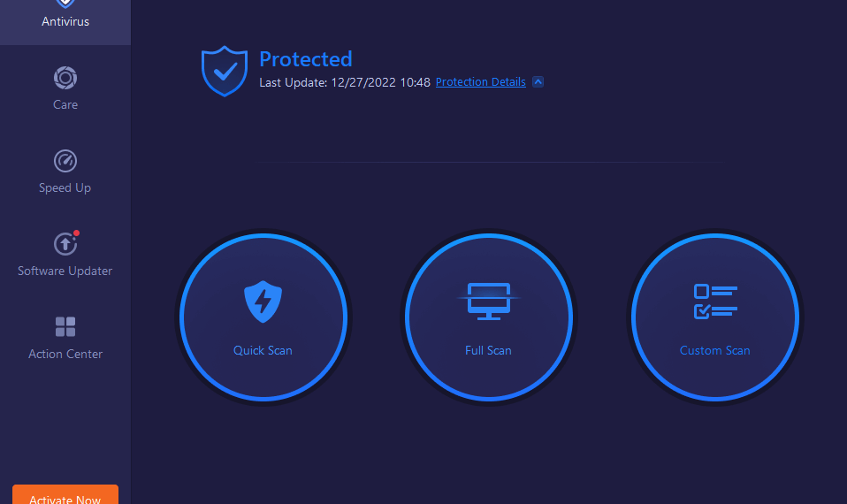Click the Full Scan text label

click(489, 350)
